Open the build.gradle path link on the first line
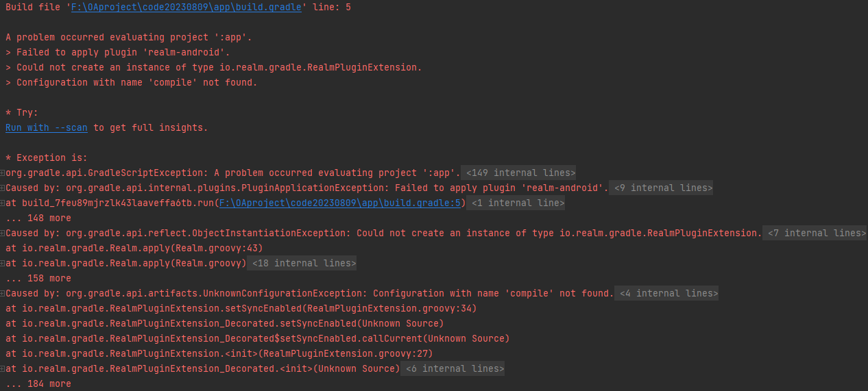Image resolution: width=868 pixels, height=391 pixels. (x=186, y=7)
